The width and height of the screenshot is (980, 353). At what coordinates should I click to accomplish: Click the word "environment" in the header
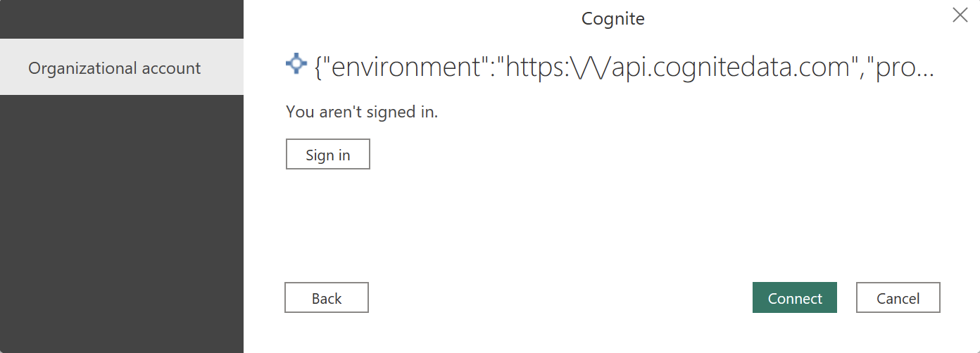pos(407,67)
